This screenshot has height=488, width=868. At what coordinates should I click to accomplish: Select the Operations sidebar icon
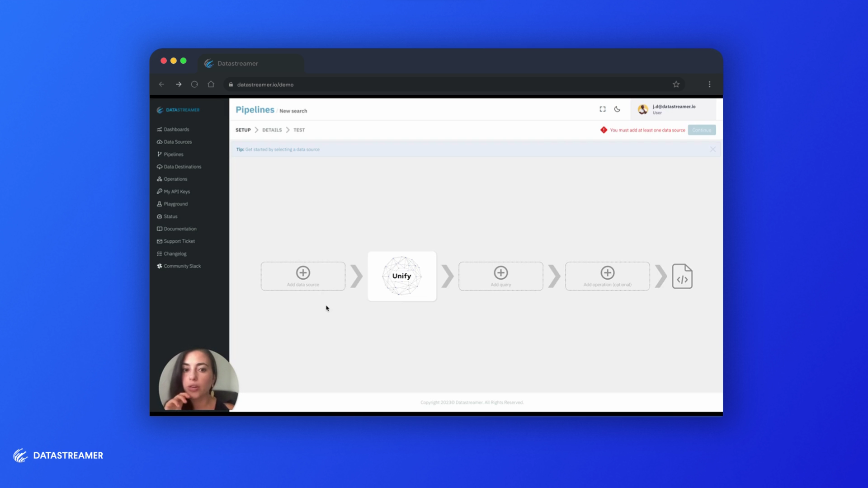coord(175,179)
